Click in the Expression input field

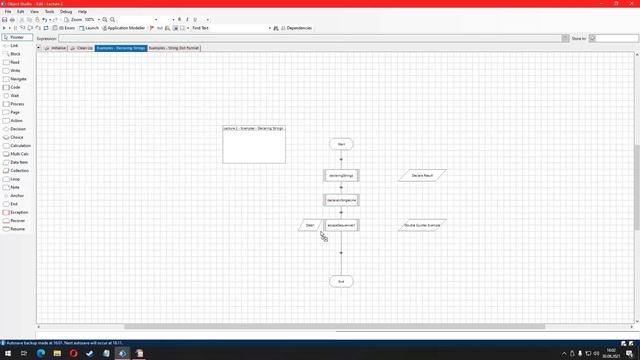tap(310, 38)
